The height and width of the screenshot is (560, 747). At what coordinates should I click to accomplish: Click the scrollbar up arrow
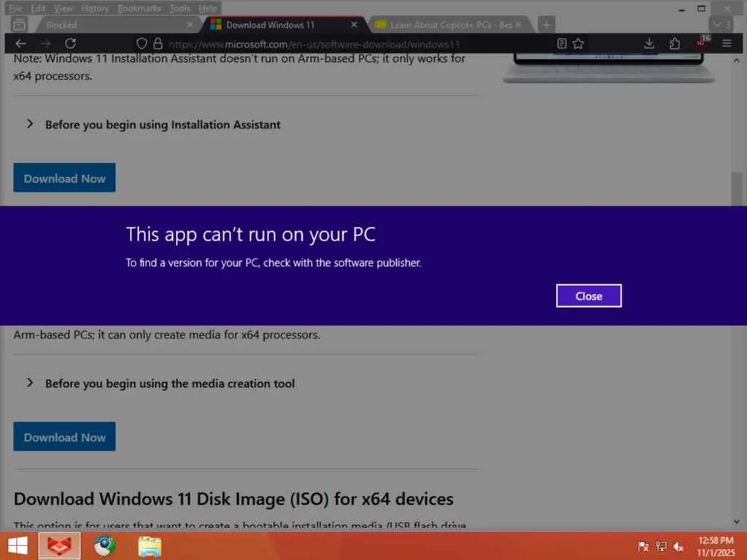point(737,61)
